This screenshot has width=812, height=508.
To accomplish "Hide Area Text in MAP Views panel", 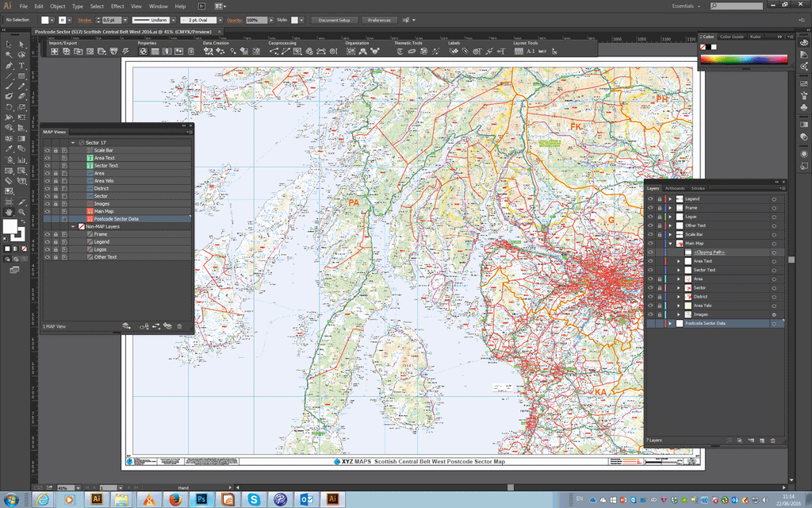I will point(47,158).
